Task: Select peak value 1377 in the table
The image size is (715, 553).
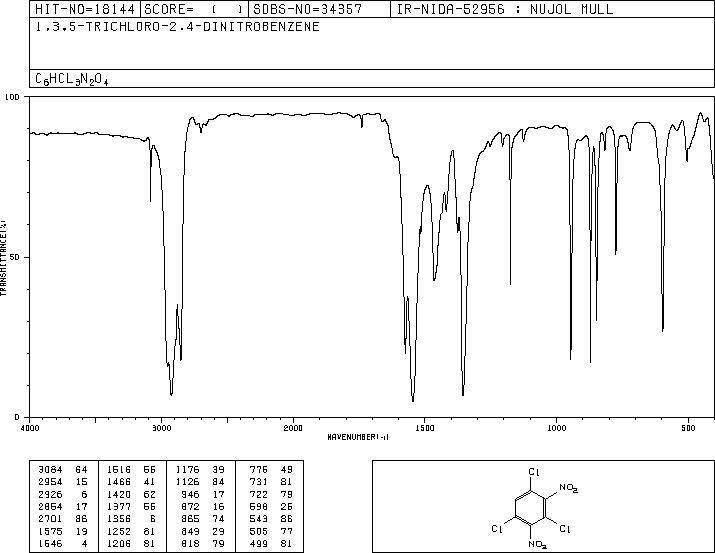Action: point(119,506)
